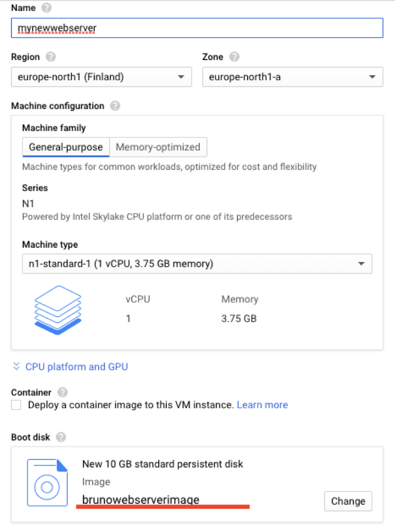The height and width of the screenshot is (532, 395).
Task: Click the Boot disk help icon
Action: (x=61, y=437)
